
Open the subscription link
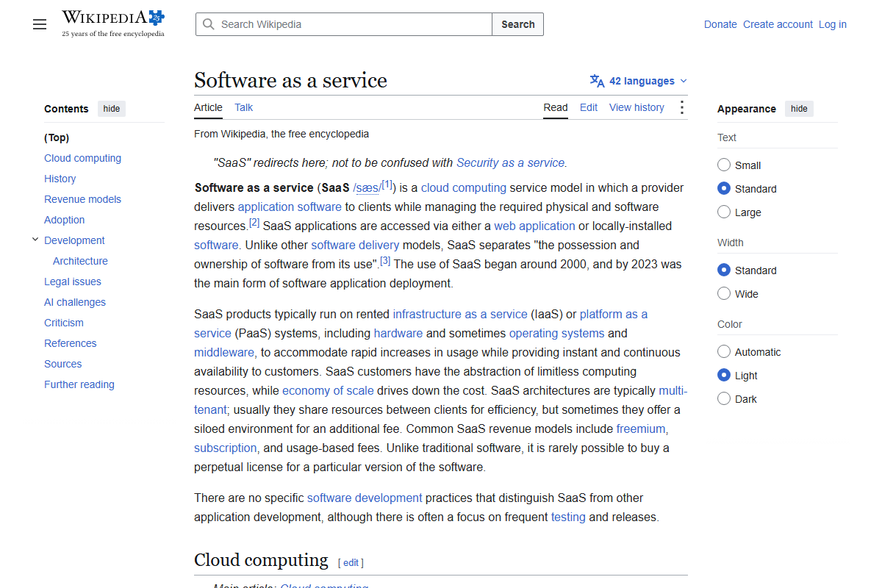click(226, 448)
